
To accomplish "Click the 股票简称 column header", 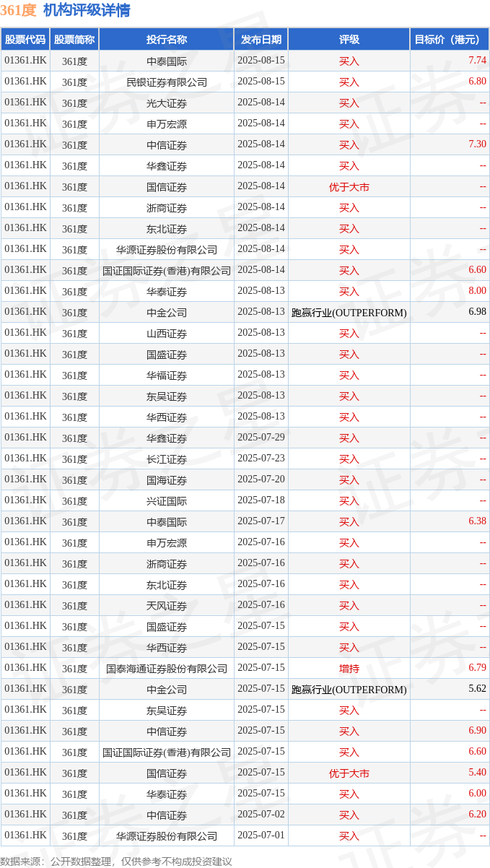I will 74,40.
